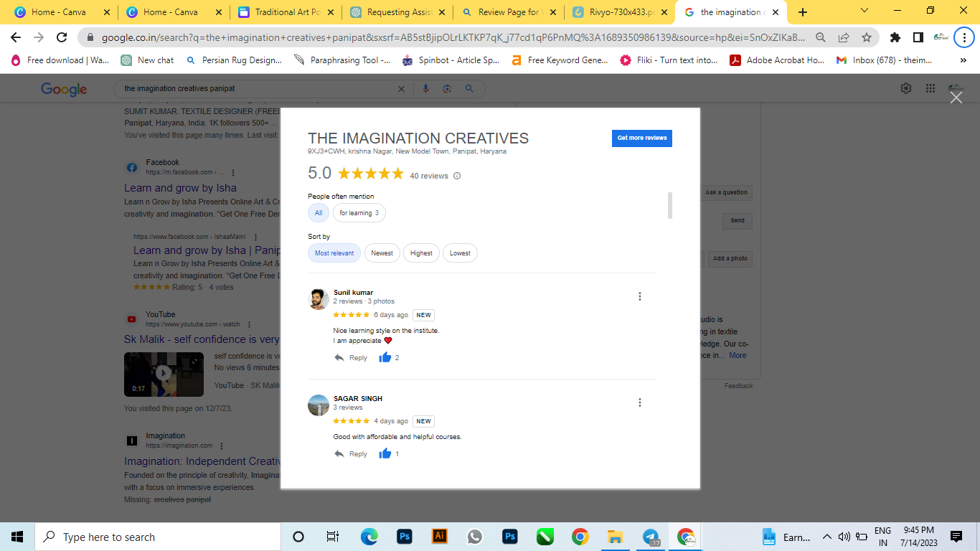Open Fliki - Turn text into bookmark
The image size is (980, 551).
point(669,60)
